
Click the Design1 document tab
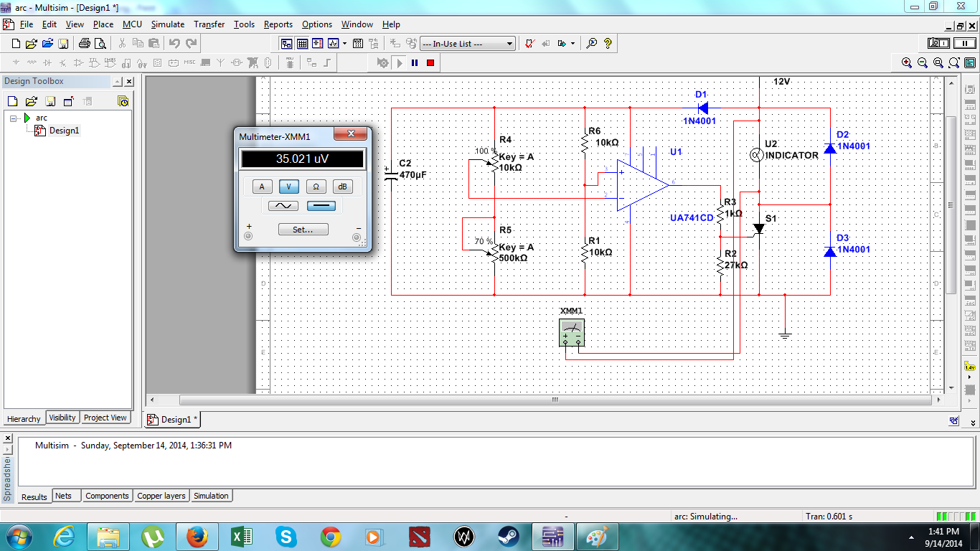173,420
